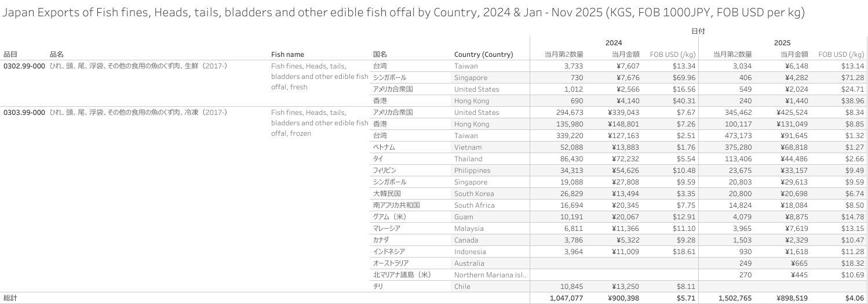The width and height of the screenshot is (868, 304).
Task: Click the 国名 column header
Action: coord(380,55)
